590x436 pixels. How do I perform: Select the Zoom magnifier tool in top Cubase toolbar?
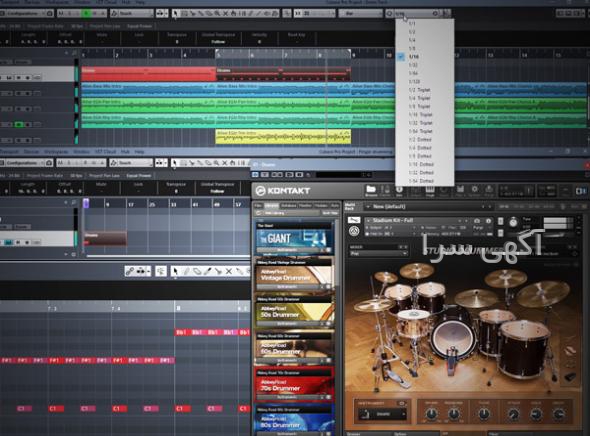pyautogui.click(x=217, y=13)
